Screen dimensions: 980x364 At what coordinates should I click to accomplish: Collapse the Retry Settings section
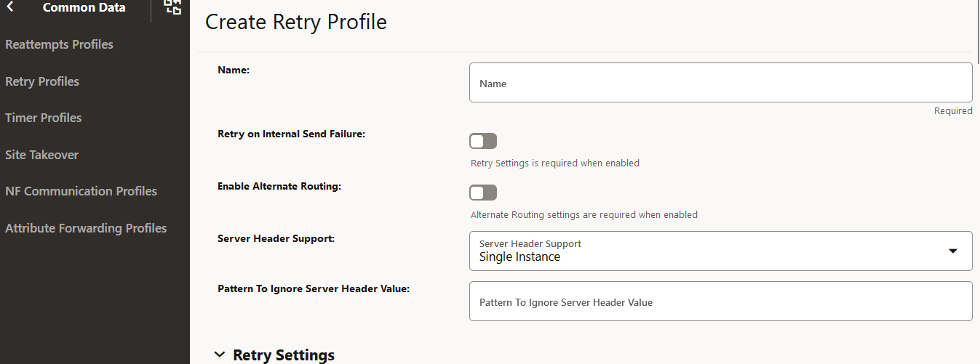(x=220, y=355)
